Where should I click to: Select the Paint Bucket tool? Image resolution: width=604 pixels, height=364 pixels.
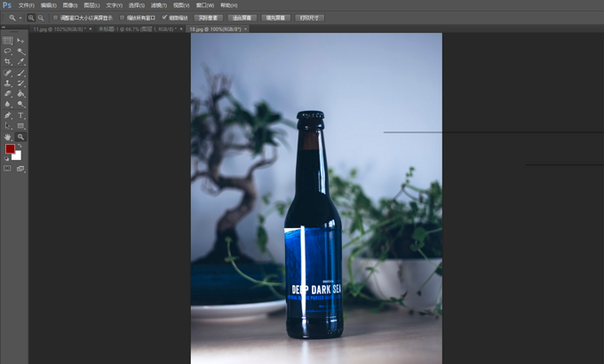tap(20, 93)
